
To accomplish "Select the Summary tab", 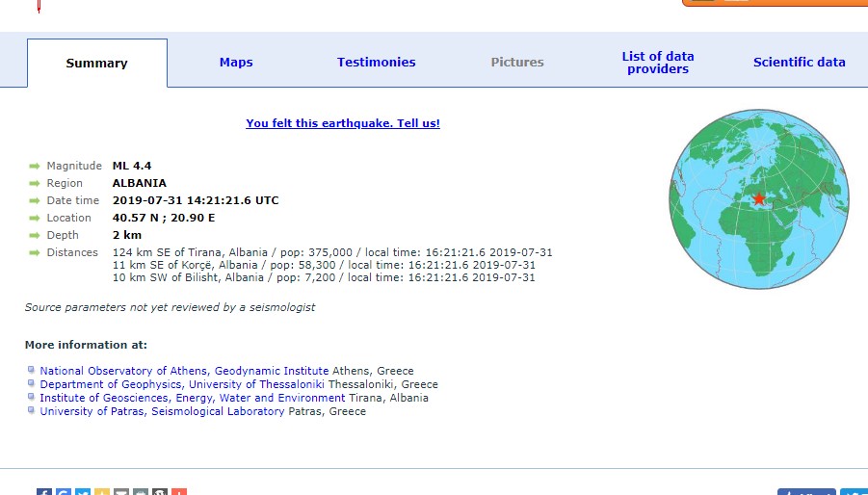I will click(96, 64).
